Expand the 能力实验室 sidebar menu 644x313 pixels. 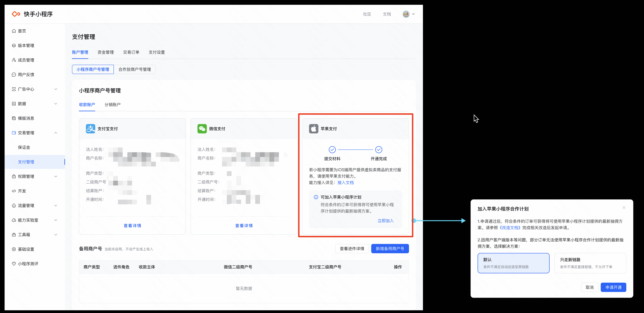point(56,220)
